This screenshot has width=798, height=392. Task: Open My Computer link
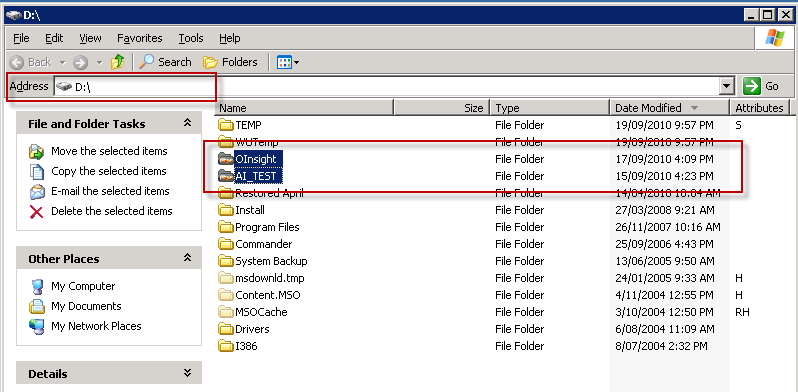pyautogui.click(x=83, y=286)
